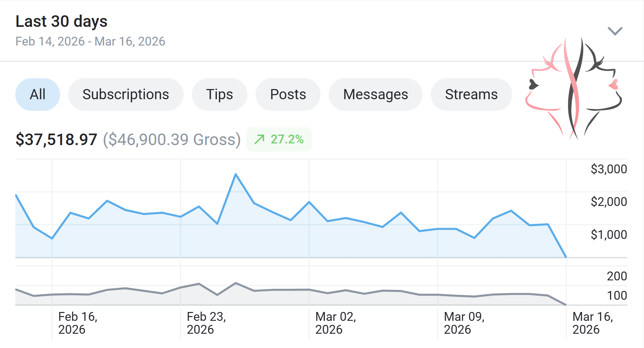Click the Last 30 days heading
Screen dimensions: 644x348
[61, 21]
